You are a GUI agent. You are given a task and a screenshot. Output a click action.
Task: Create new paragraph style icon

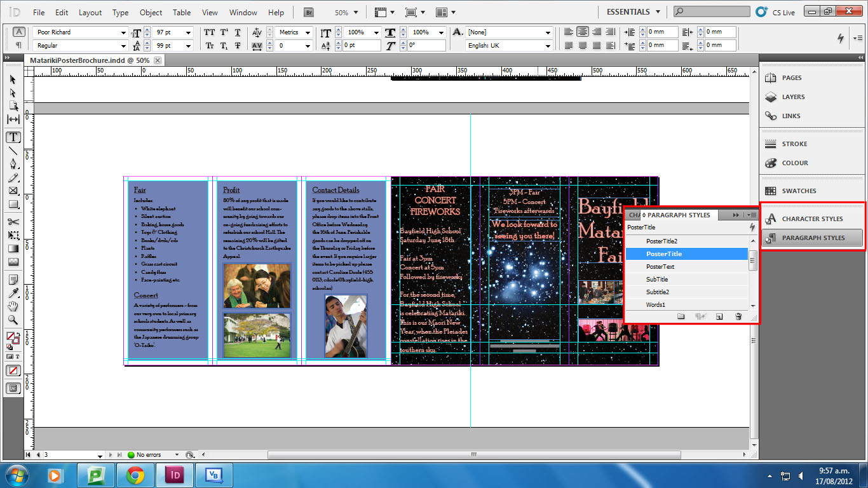click(719, 316)
